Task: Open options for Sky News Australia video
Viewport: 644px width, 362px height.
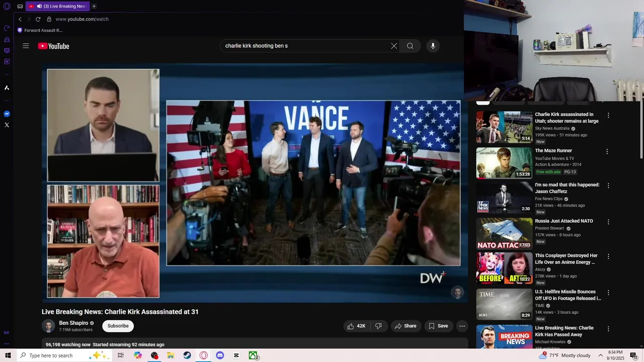Action: point(608,115)
